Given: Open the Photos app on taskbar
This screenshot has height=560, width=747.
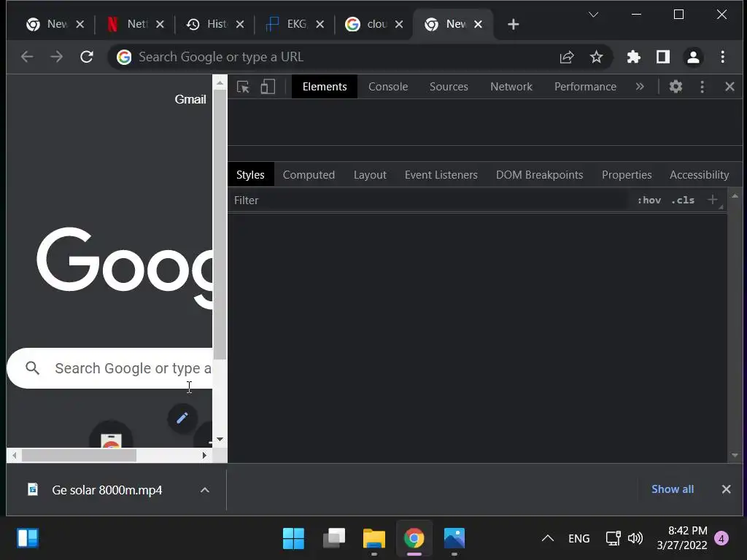Looking at the screenshot, I should (454, 539).
